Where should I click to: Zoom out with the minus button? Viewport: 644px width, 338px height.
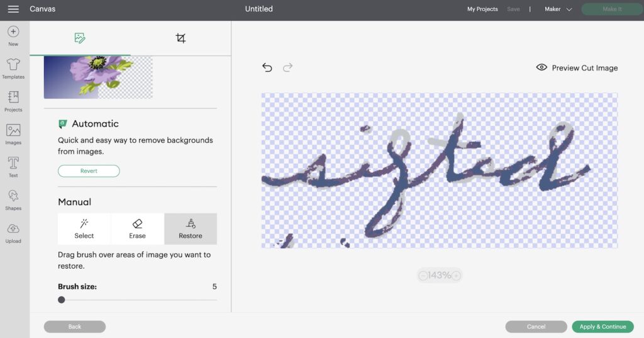click(423, 276)
